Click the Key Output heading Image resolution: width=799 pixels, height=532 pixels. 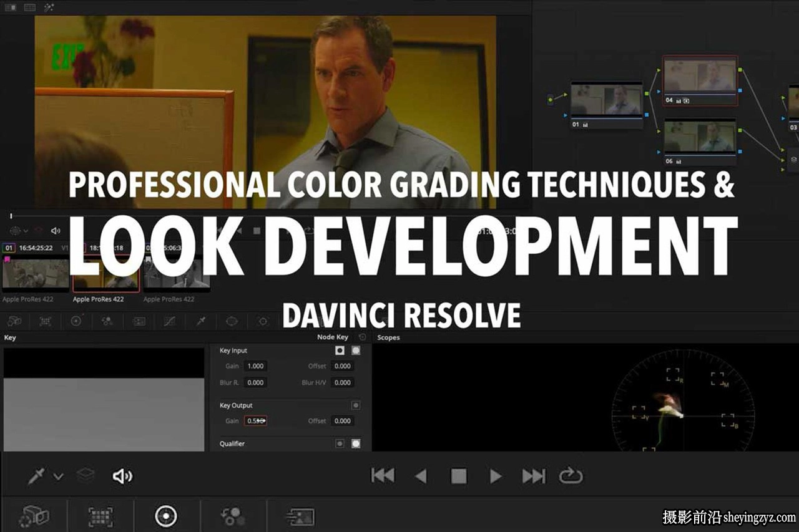pos(236,405)
